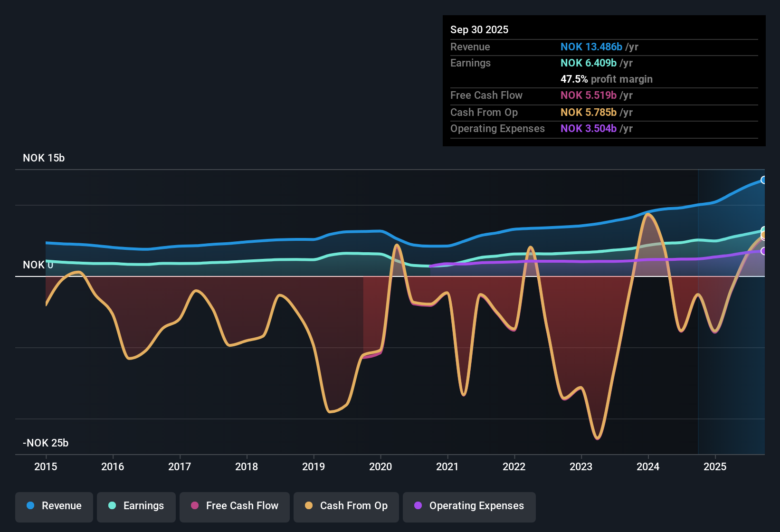Click the 2020 label on the x-axis
This screenshot has height=532, width=780.
coord(380,467)
